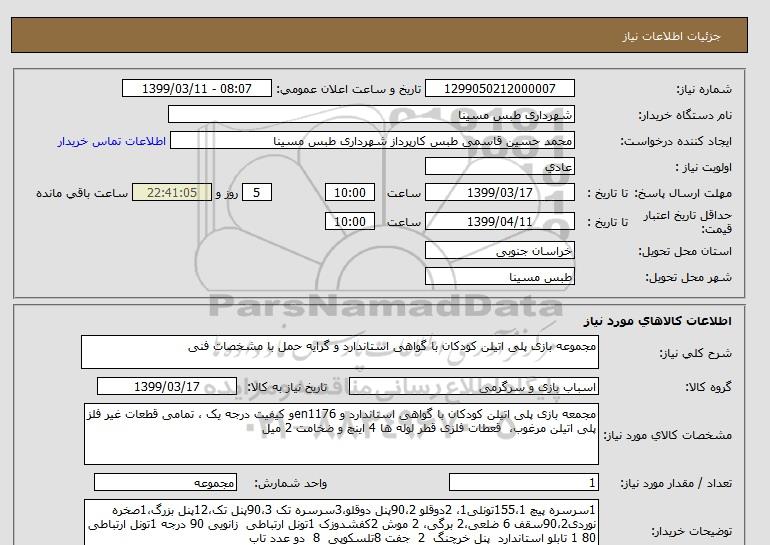Click label مشخصات کالای مورد نیاز
Screen dimensions: 770x545
pos(667,435)
